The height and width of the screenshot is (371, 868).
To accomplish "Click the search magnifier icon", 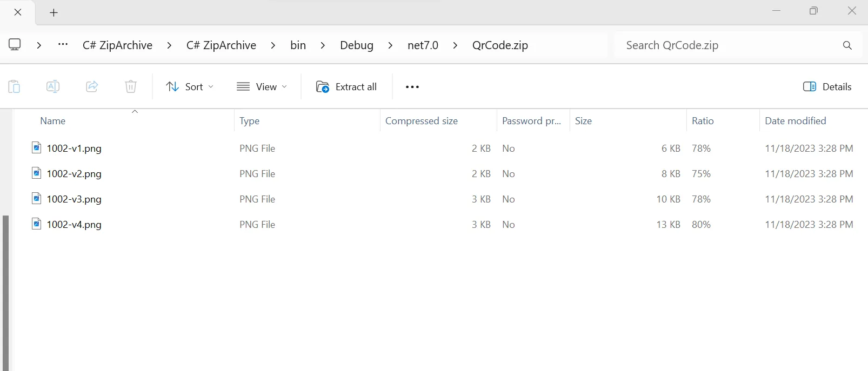I will coord(847,45).
